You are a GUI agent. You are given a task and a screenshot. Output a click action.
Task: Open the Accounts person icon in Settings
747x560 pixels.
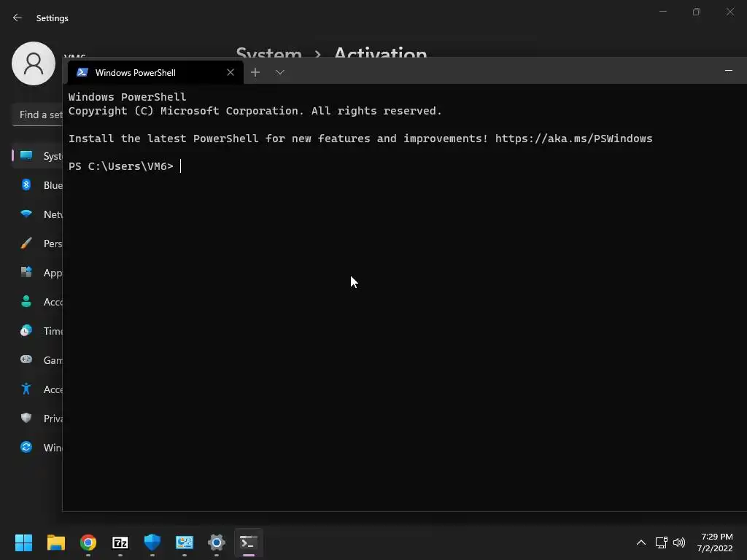[26, 301]
